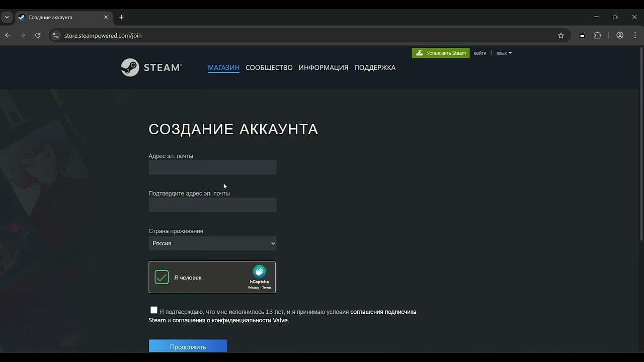Click the browser address bar URL
The image size is (644, 362).
tap(103, 36)
